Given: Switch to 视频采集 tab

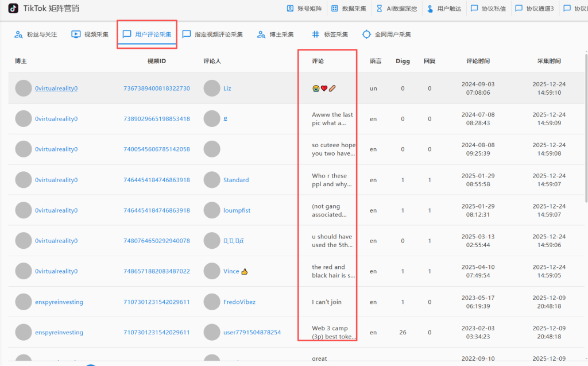Looking at the screenshot, I should (90, 34).
